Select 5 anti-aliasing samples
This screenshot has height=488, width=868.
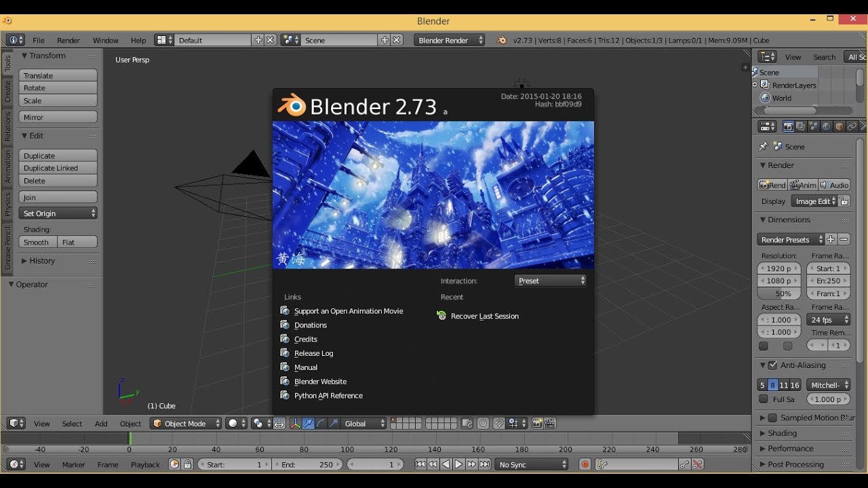pos(762,385)
